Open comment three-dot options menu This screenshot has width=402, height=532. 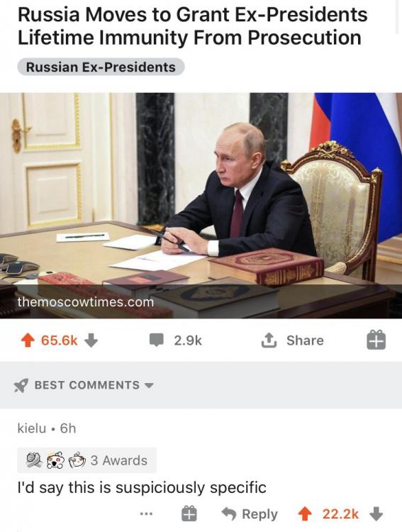[146, 514]
